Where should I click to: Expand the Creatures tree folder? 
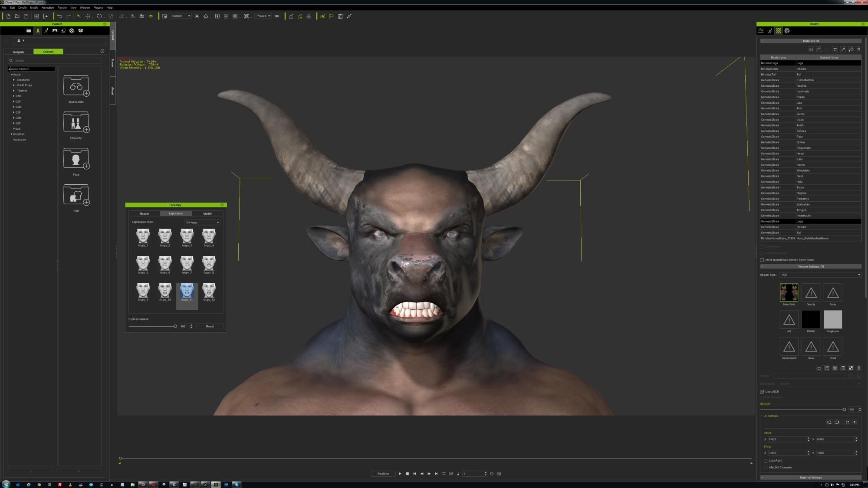(14, 80)
